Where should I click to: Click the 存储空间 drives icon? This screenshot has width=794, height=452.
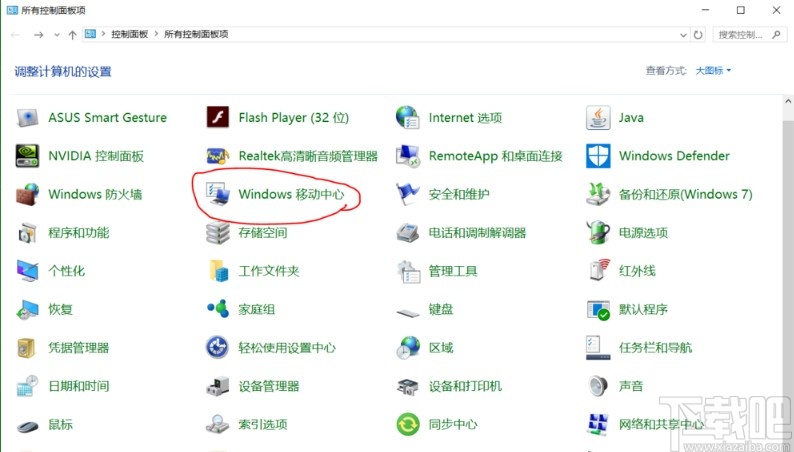[218, 233]
